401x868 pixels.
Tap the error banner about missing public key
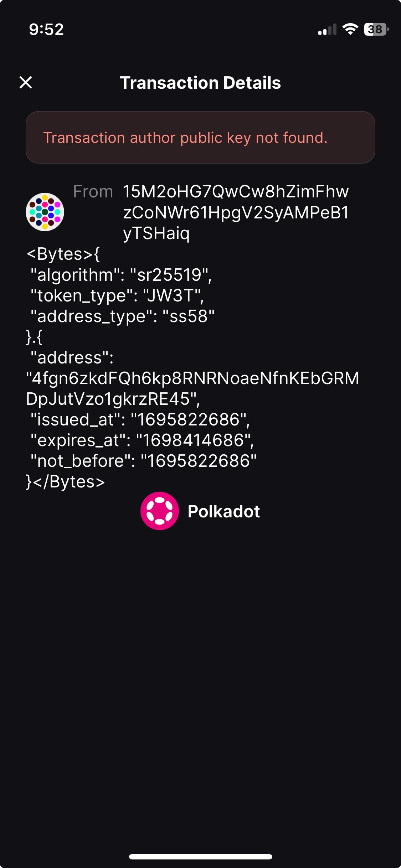(x=200, y=137)
